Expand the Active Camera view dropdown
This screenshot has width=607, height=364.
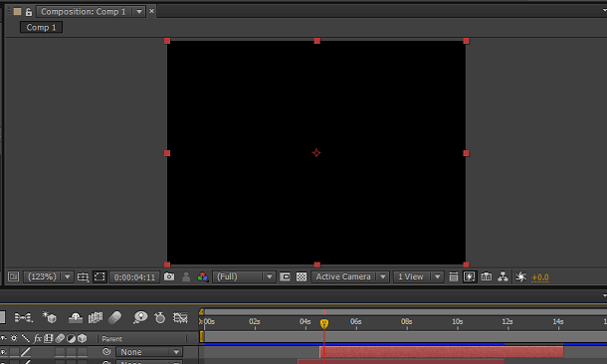350,276
